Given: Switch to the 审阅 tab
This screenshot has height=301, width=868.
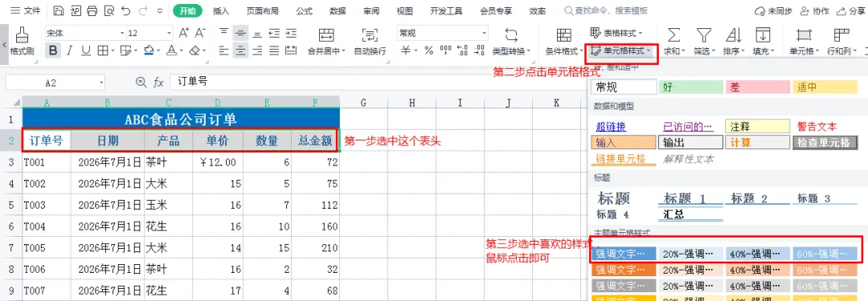Looking at the screenshot, I should click(x=371, y=10).
